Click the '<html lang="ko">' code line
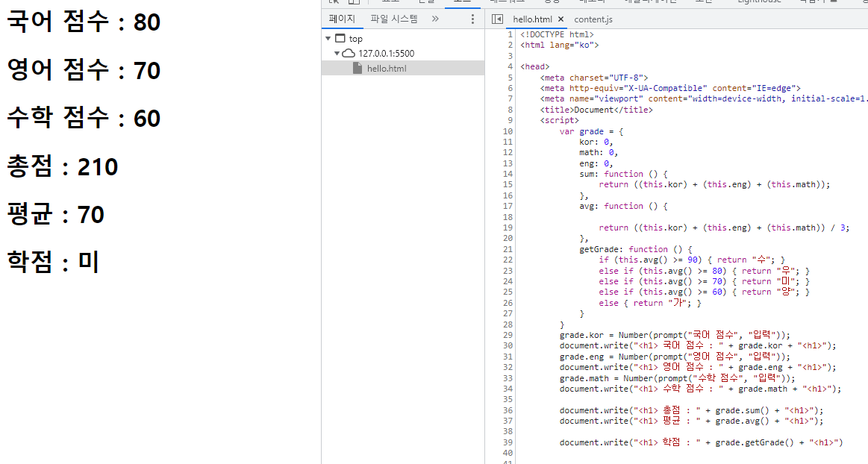The width and height of the screenshot is (868, 464). tap(559, 46)
